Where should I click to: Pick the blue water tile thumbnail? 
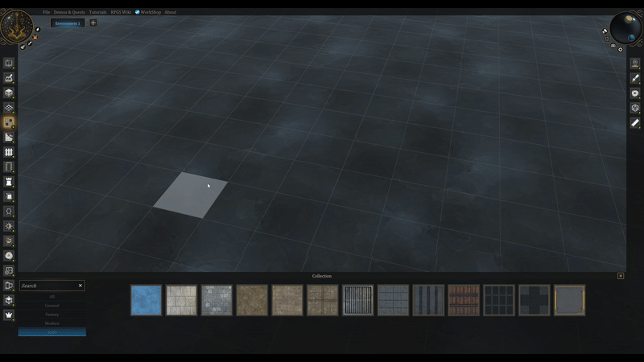[x=147, y=300]
